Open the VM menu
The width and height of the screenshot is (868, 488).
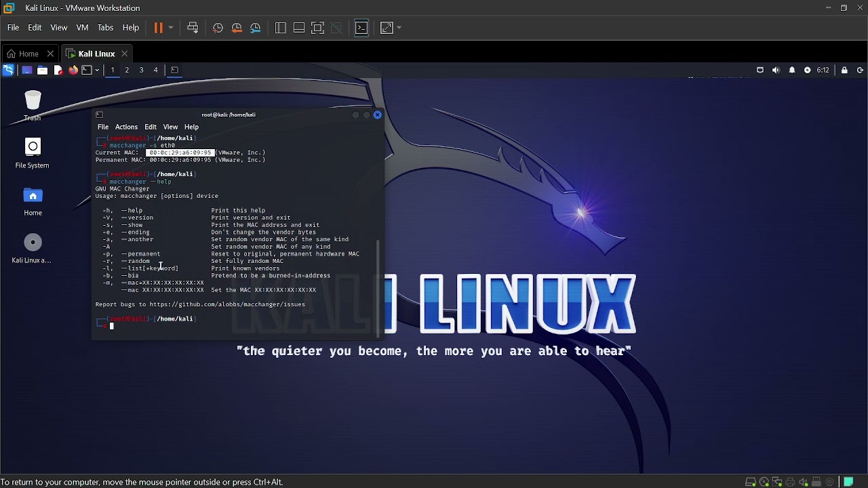coord(82,28)
